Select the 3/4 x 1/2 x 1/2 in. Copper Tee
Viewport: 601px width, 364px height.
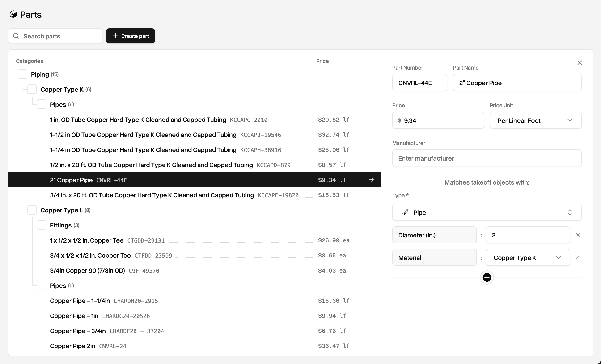tap(195, 255)
